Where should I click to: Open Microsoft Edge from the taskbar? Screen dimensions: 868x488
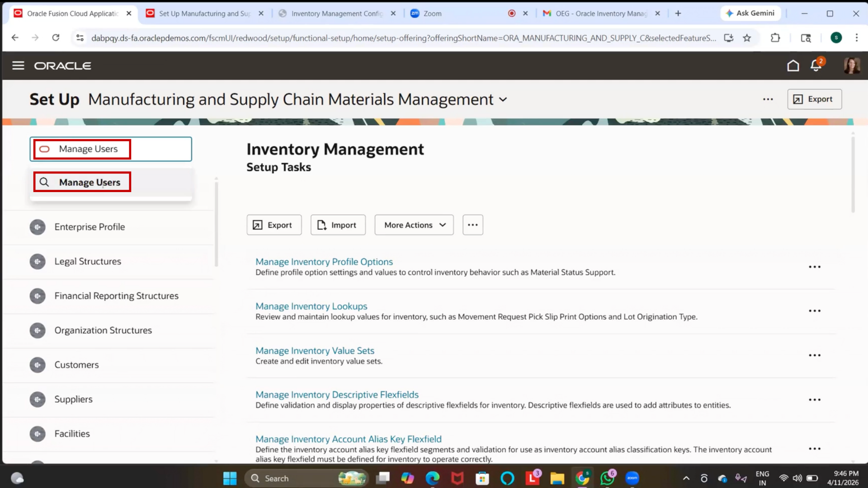coord(432,478)
